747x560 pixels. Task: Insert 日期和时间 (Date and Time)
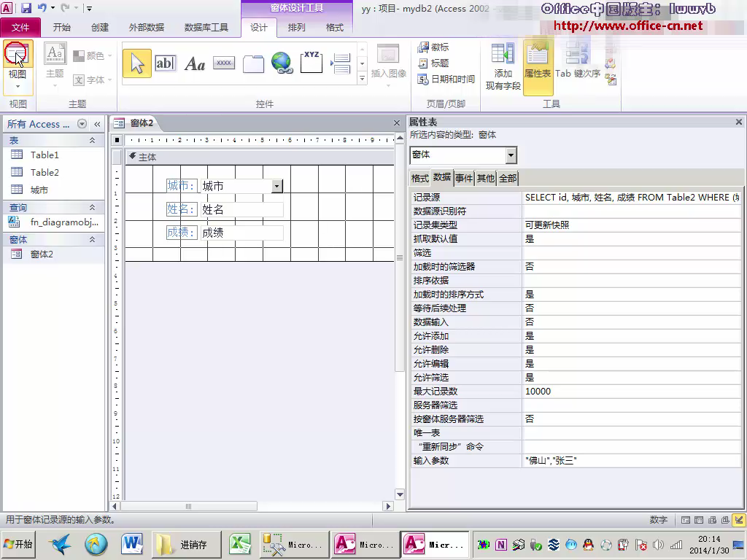446,79
